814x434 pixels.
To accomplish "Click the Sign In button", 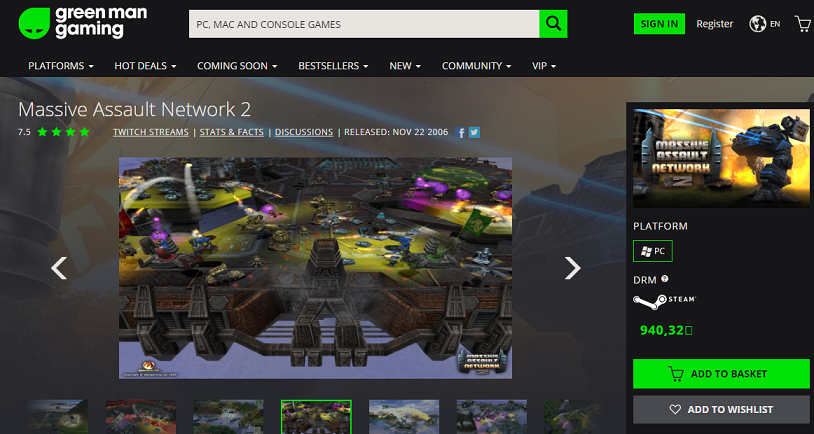I will coord(659,24).
